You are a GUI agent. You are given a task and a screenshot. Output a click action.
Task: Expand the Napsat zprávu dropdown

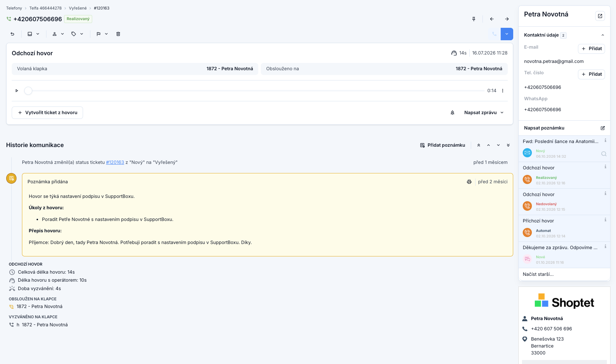(484, 113)
